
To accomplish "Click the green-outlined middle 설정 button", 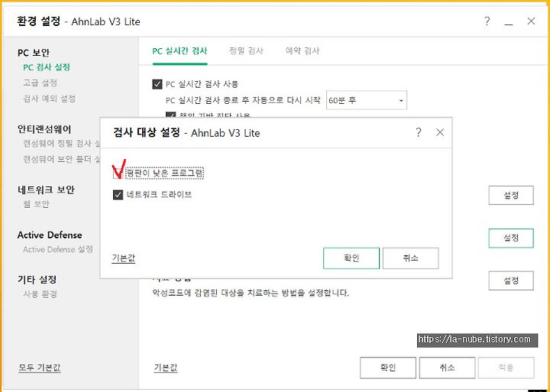I will (511, 238).
